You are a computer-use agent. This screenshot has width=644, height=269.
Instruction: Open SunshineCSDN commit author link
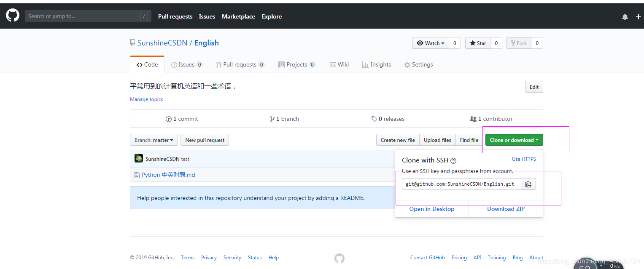162,159
